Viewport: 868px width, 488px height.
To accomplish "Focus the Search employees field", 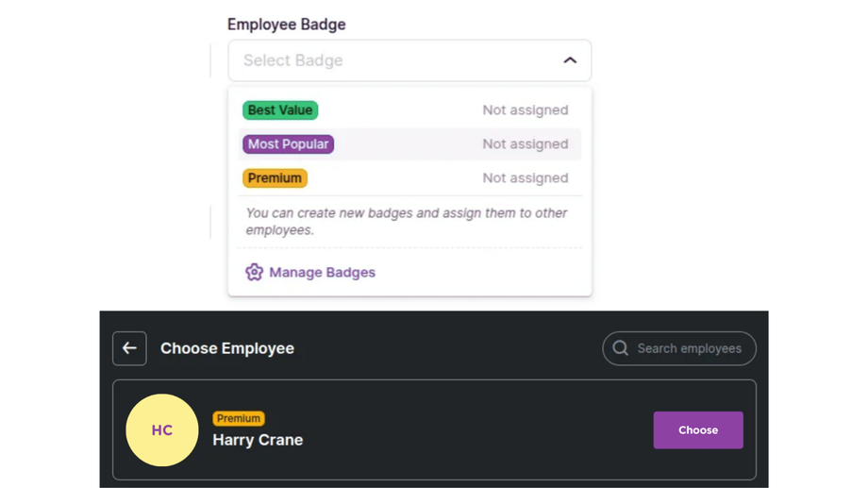I will 689,348.
